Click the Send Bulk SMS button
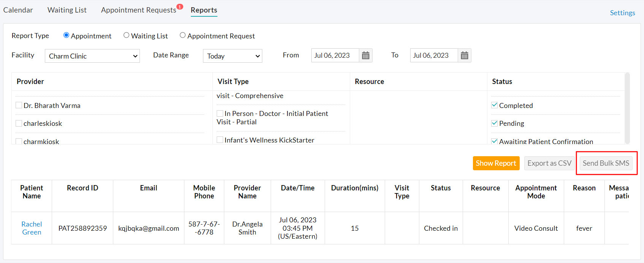Image resolution: width=644 pixels, height=263 pixels. 606,163
